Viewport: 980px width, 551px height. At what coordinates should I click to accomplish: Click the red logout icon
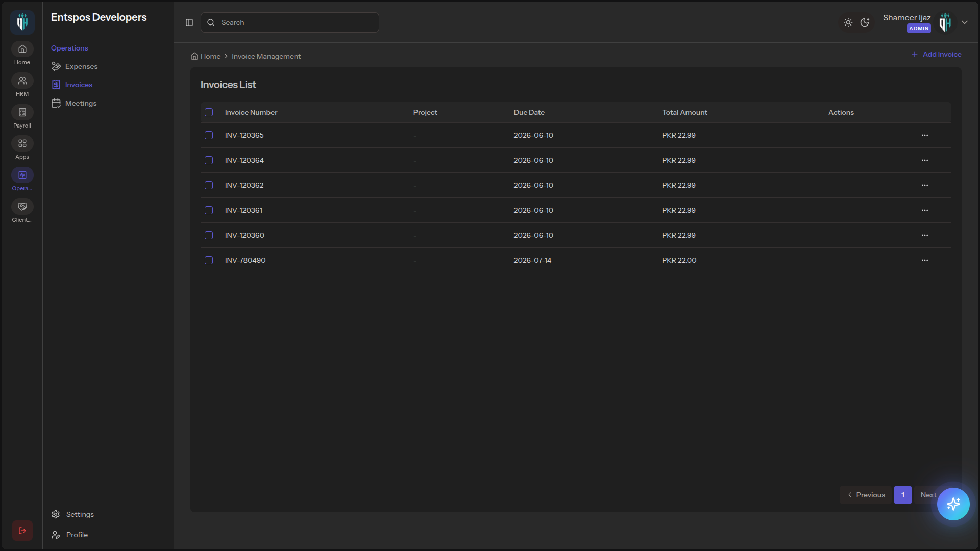point(22,531)
